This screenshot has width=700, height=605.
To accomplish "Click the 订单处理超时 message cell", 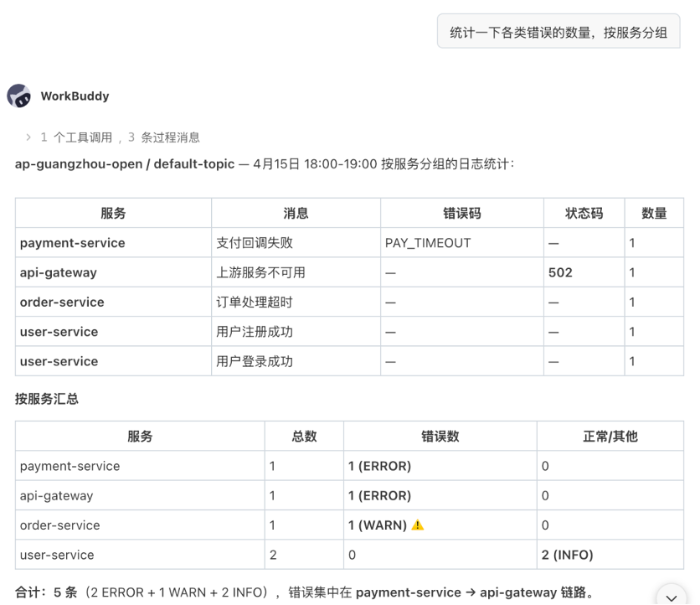I will tap(296, 302).
